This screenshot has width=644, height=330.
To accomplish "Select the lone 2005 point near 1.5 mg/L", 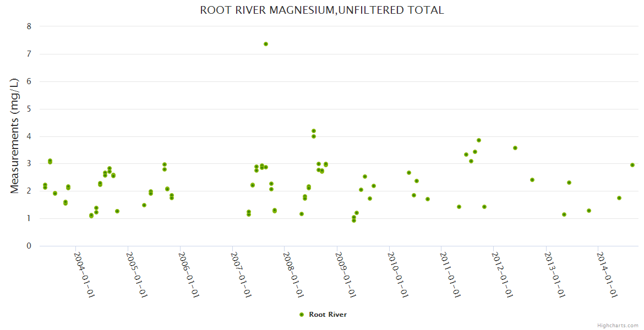I will 144,205.
